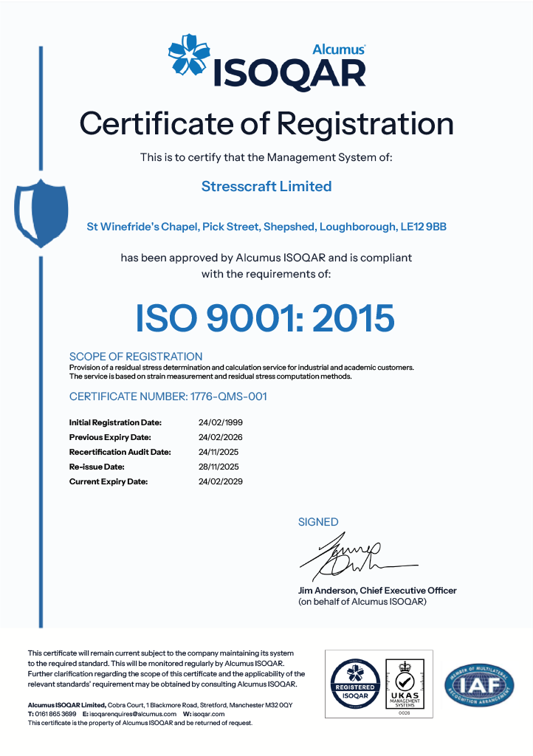
Task: Click 'Jim Anderson, Chief Executive Officer'
Action: pos(377,590)
